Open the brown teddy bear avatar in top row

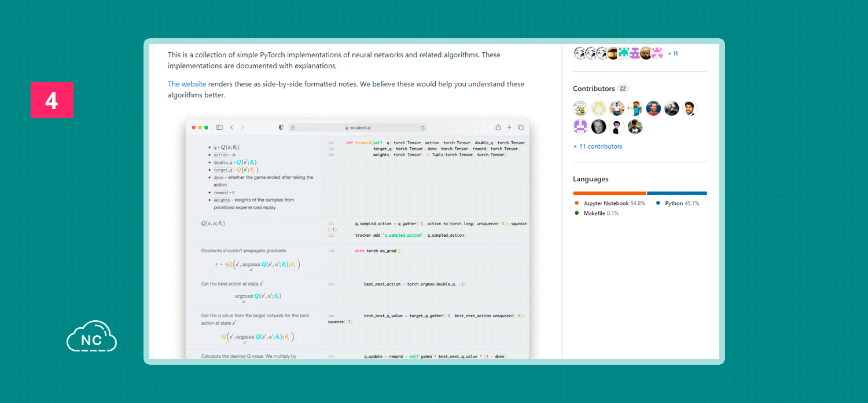[646, 53]
